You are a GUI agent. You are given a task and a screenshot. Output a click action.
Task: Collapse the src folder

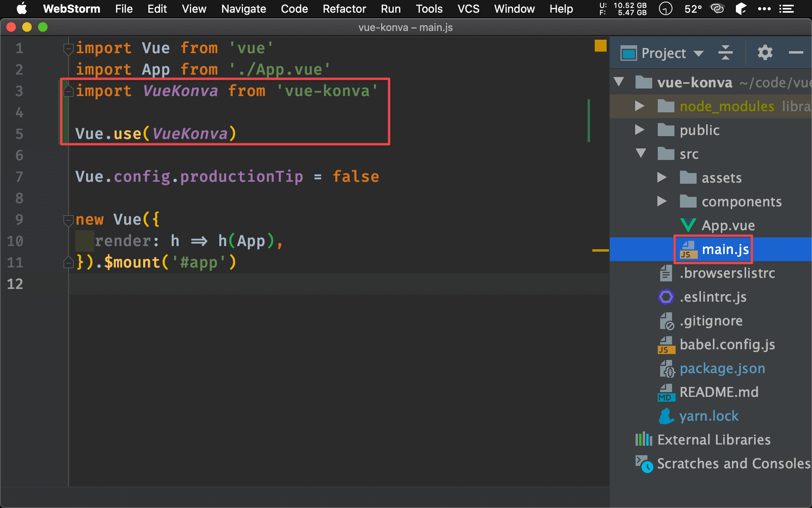[x=641, y=154]
